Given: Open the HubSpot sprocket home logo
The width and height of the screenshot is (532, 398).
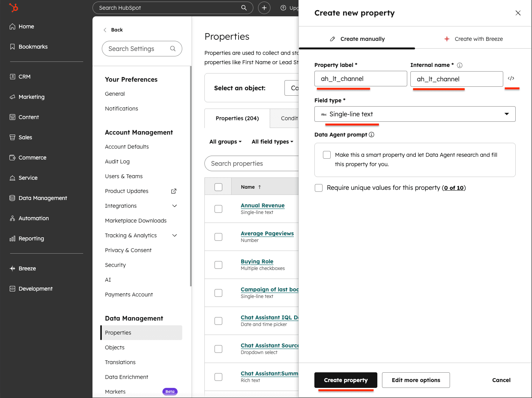Looking at the screenshot, I should pyautogui.click(x=14, y=8).
